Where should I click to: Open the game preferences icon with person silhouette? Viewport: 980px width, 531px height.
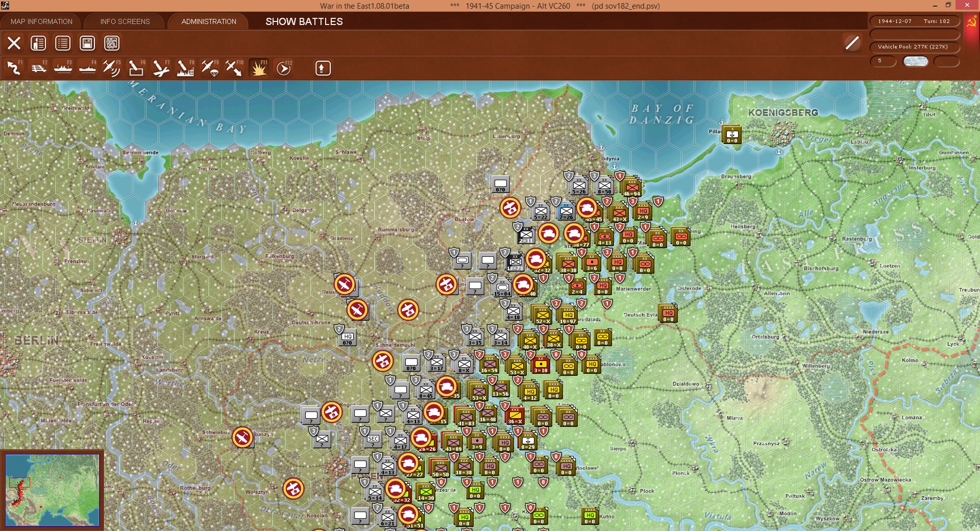pos(38,43)
